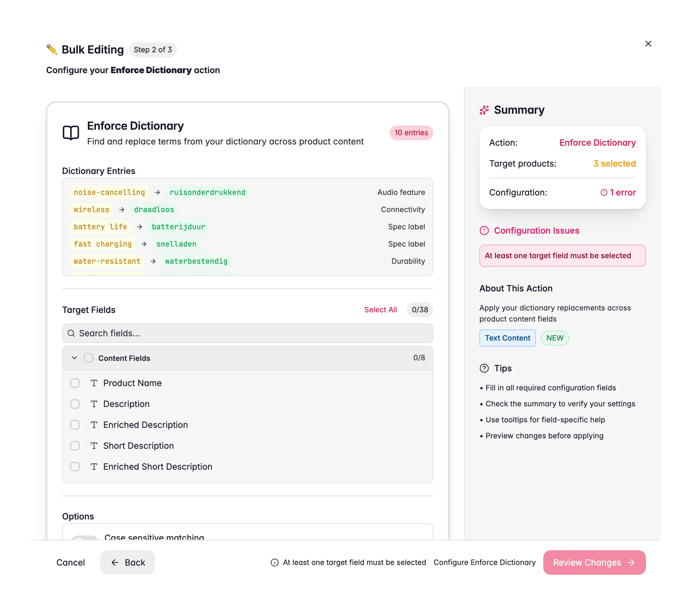The height and width of the screenshot is (616, 692).
Task: Click the text type icon beside Description
Action: tap(94, 404)
